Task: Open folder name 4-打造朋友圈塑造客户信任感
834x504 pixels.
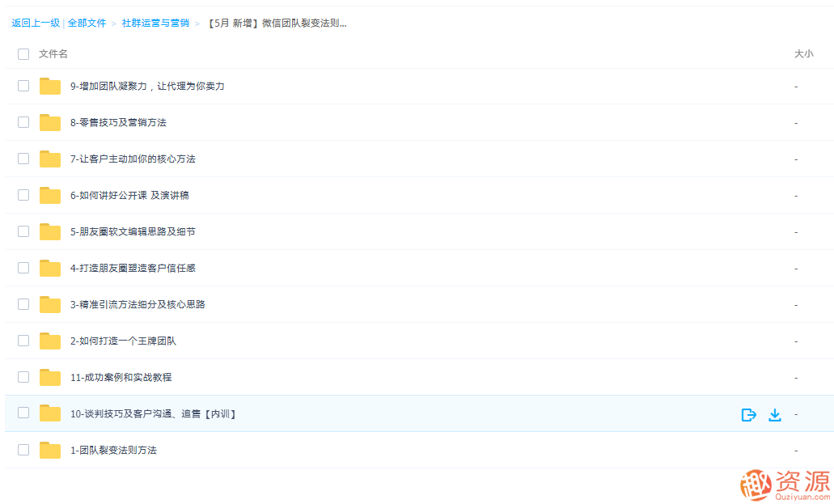Action: click(133, 268)
